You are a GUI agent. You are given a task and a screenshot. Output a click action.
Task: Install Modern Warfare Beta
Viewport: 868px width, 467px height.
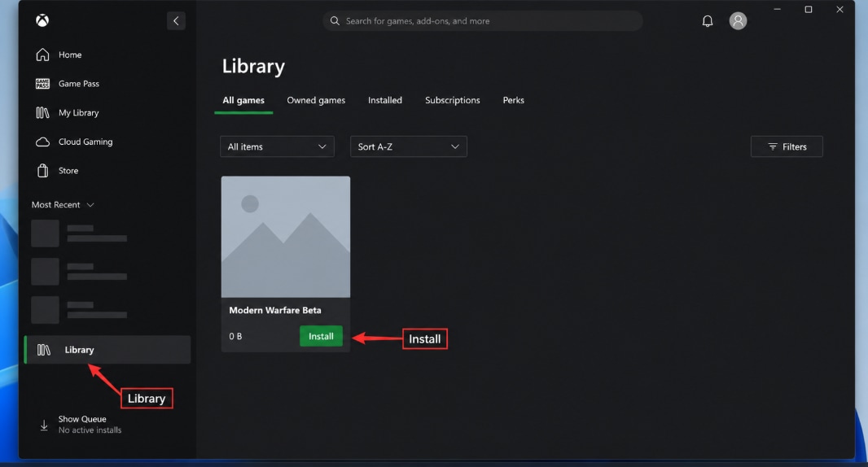(321, 336)
